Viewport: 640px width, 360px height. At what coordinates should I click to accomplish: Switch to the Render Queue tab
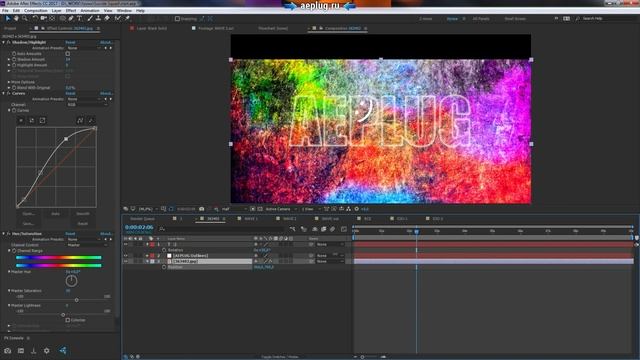coord(142,219)
